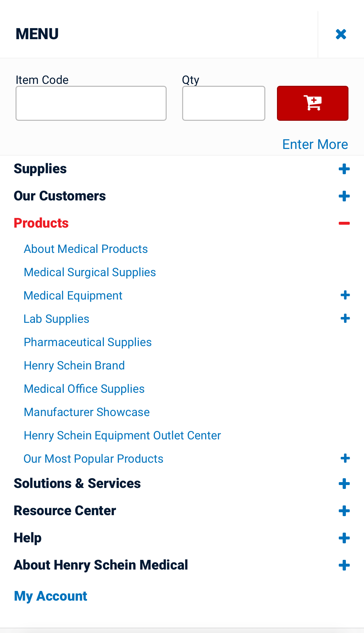Screen dimensions: 364x633
Task: Open My Account menu item
Action: (50, 596)
